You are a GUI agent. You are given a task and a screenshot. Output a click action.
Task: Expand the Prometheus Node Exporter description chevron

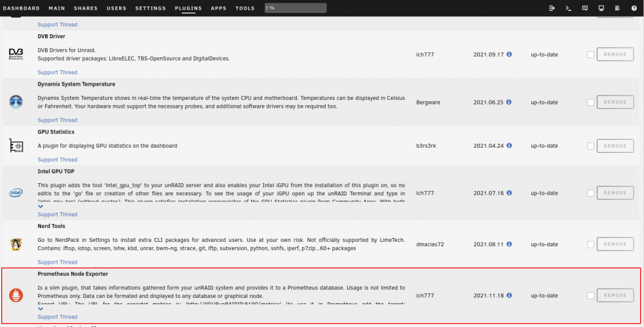40,309
